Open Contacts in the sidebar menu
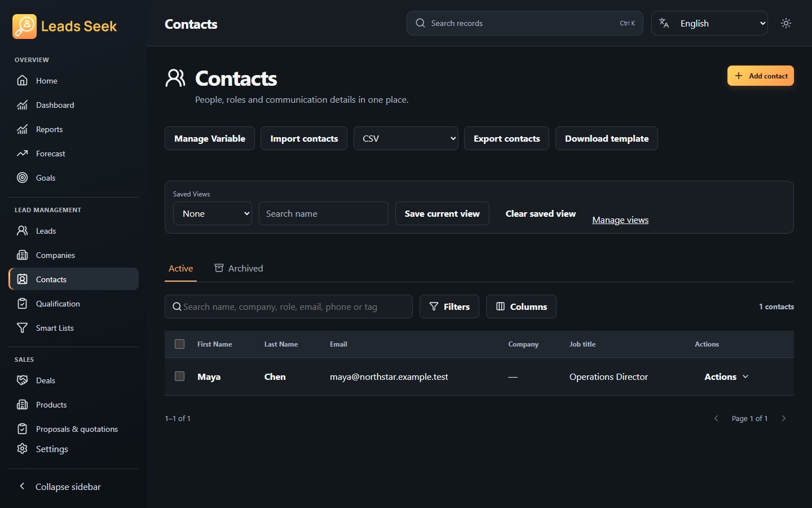This screenshot has width=812, height=508. tap(74, 279)
